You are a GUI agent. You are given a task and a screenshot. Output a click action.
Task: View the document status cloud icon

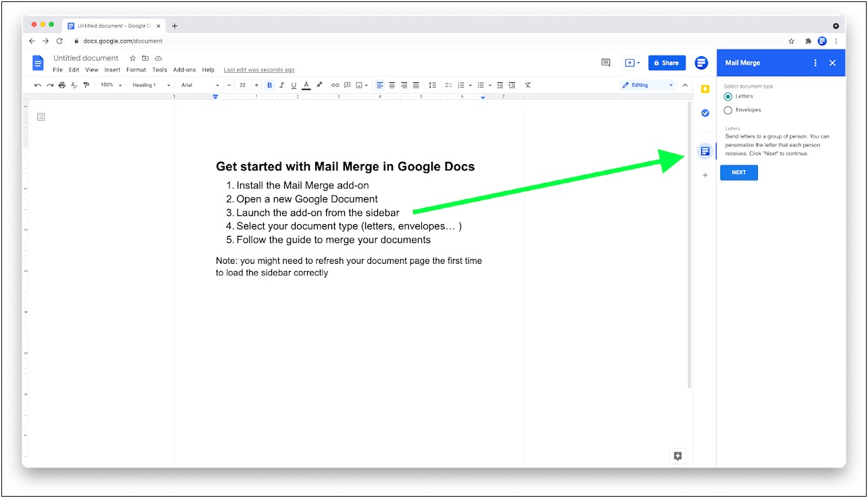[158, 58]
